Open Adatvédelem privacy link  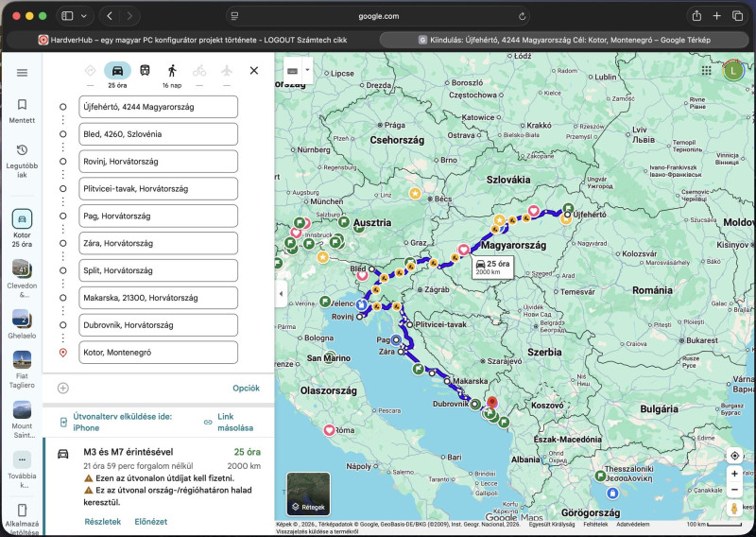tap(632, 524)
